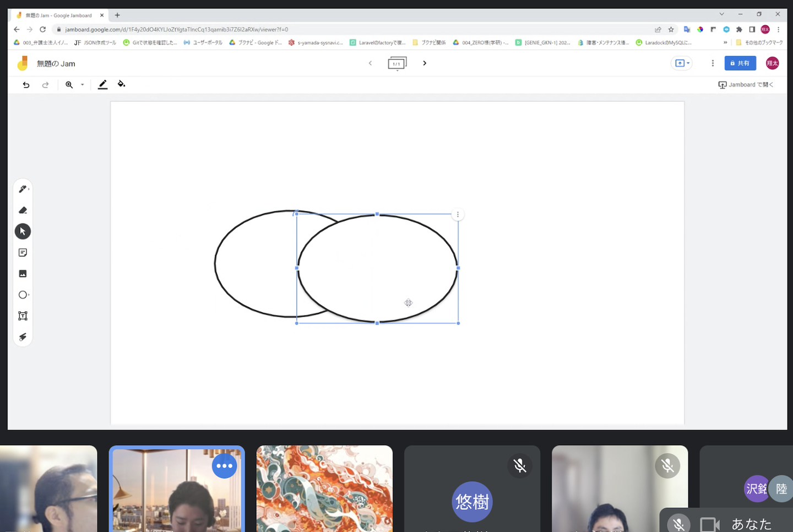This screenshot has width=793, height=532.
Task: Click the browser address bar URL
Action: coord(177,30)
